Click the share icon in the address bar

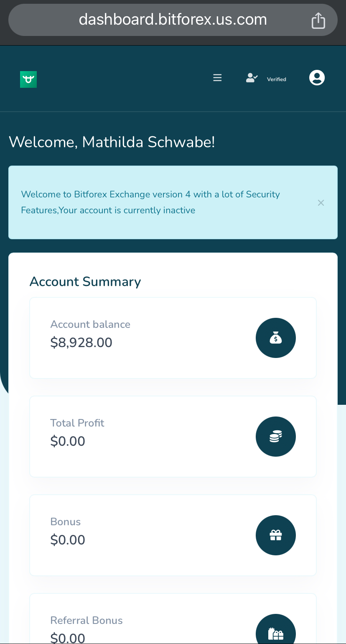tap(318, 19)
